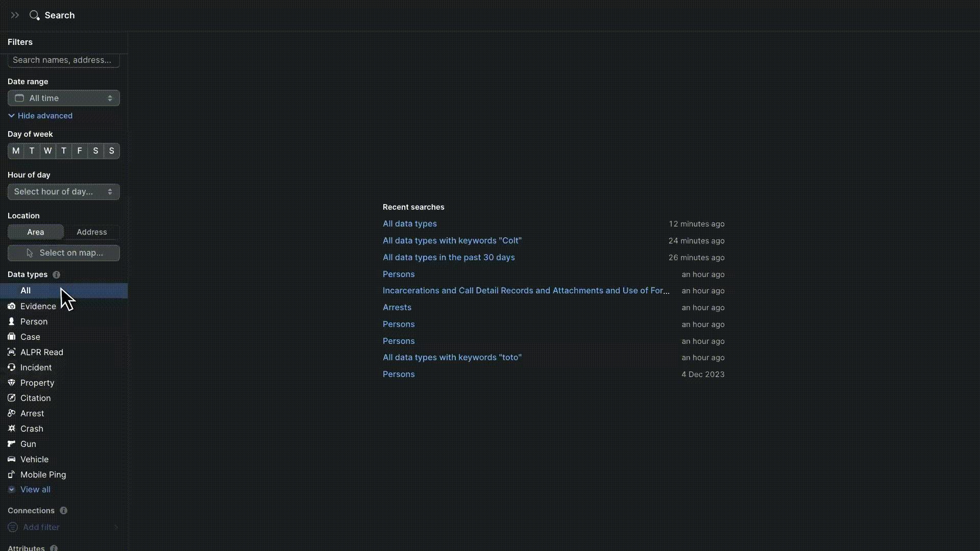Open recent Arrests search
This screenshot has width=980, height=551.
397,308
